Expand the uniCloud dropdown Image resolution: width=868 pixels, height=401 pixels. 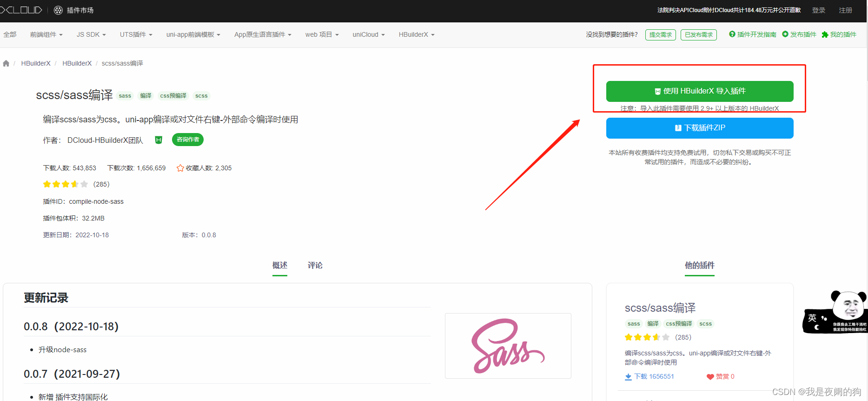pyautogui.click(x=369, y=34)
